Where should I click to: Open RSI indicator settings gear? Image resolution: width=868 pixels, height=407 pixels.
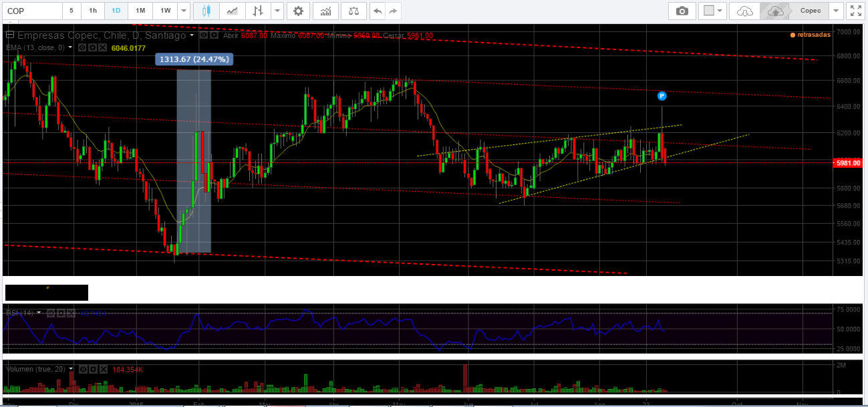pos(62,313)
